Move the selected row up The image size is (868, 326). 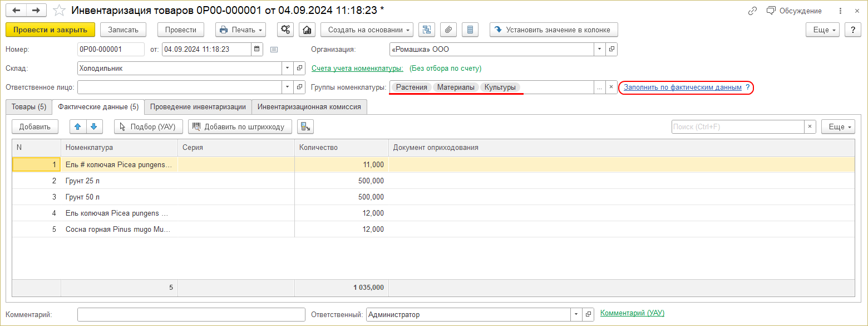tap(78, 126)
